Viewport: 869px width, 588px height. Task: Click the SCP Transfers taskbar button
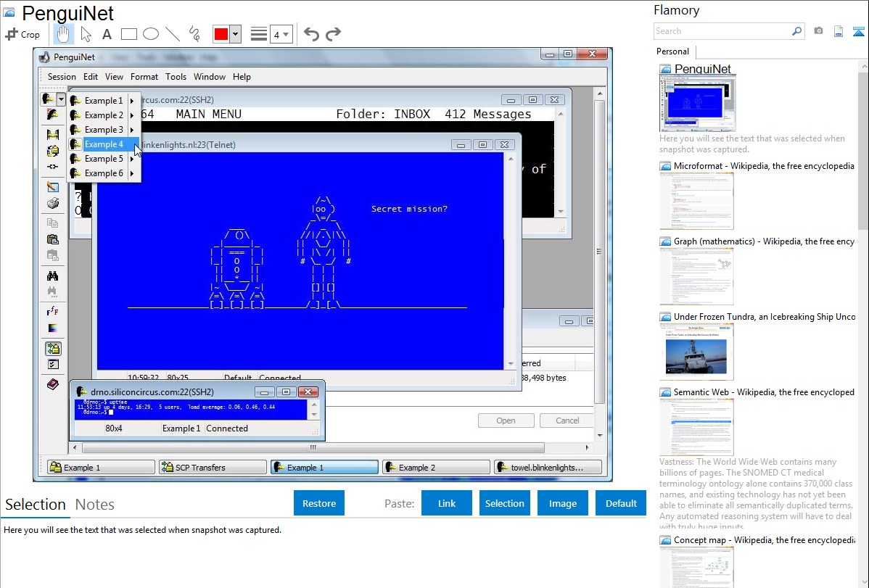(213, 468)
